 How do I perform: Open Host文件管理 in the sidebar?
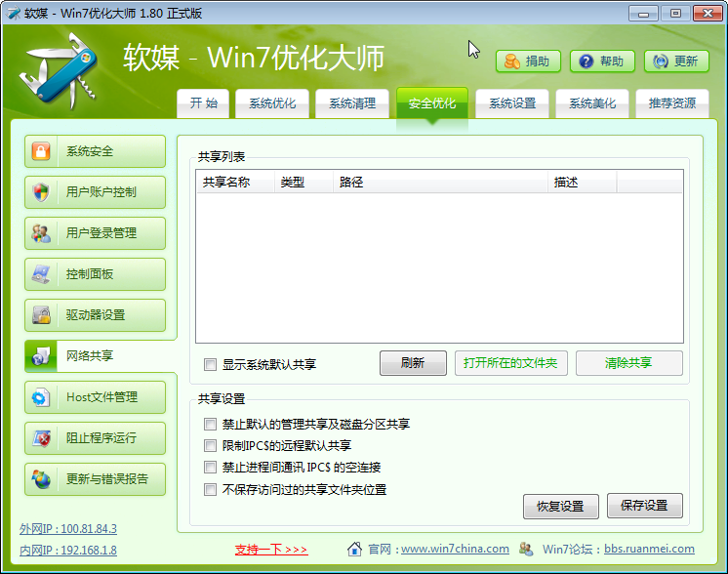[x=96, y=397]
